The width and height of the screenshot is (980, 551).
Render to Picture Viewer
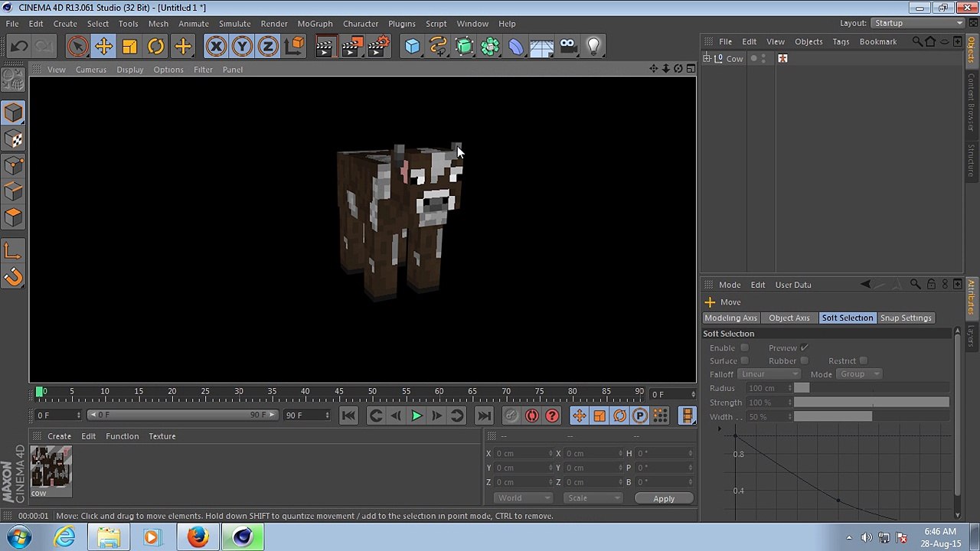(x=351, y=47)
